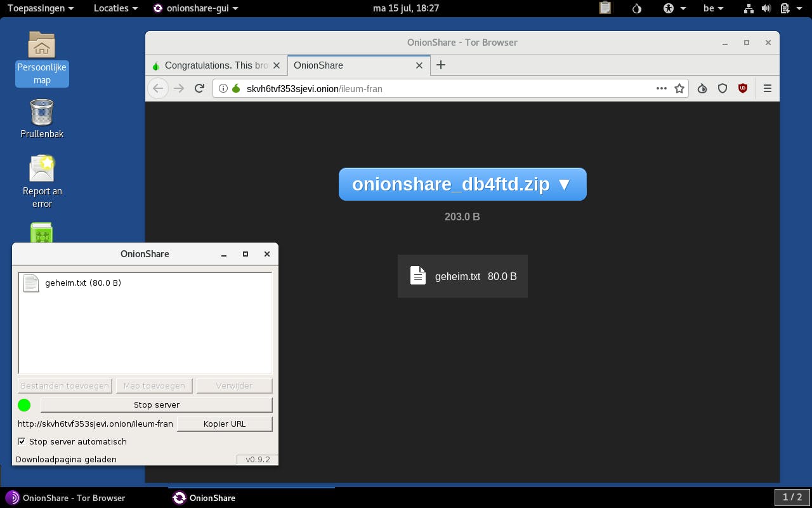
Task: Close the Tor Browser window
Action: pyautogui.click(x=768, y=43)
